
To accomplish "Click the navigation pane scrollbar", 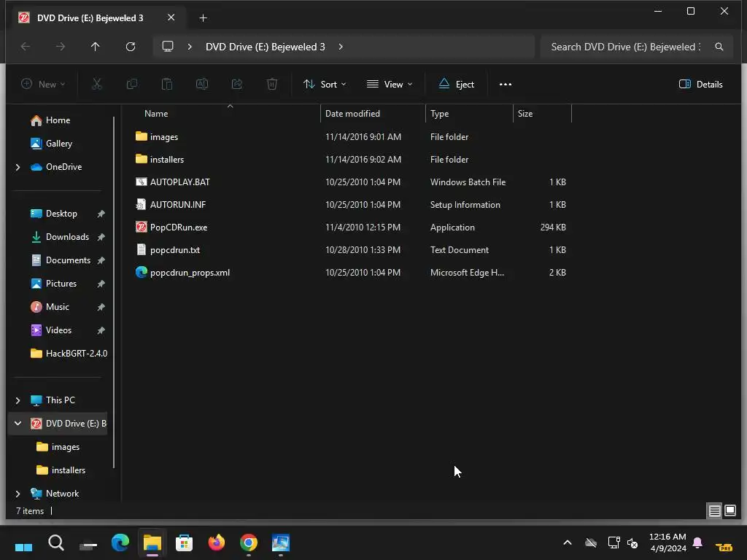I will tap(114, 292).
